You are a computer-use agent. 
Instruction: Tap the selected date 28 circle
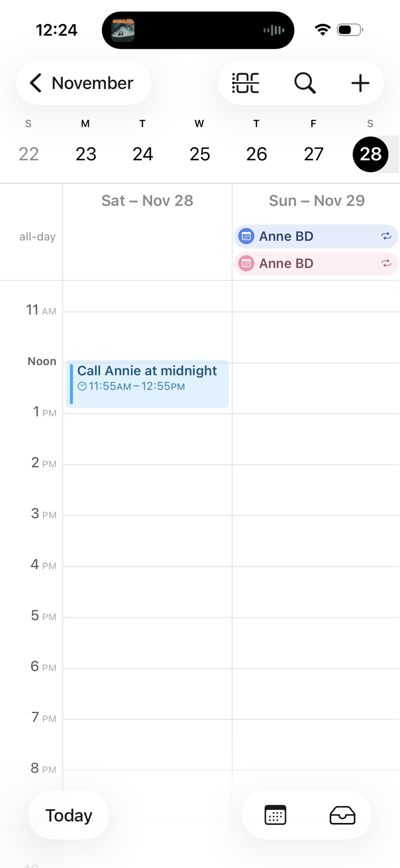point(370,154)
